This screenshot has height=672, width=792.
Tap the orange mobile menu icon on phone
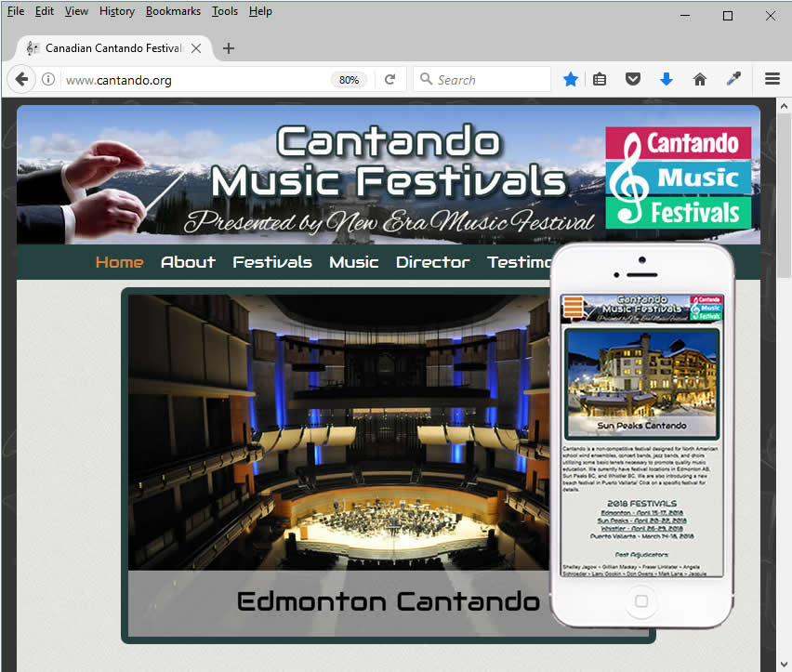[574, 307]
